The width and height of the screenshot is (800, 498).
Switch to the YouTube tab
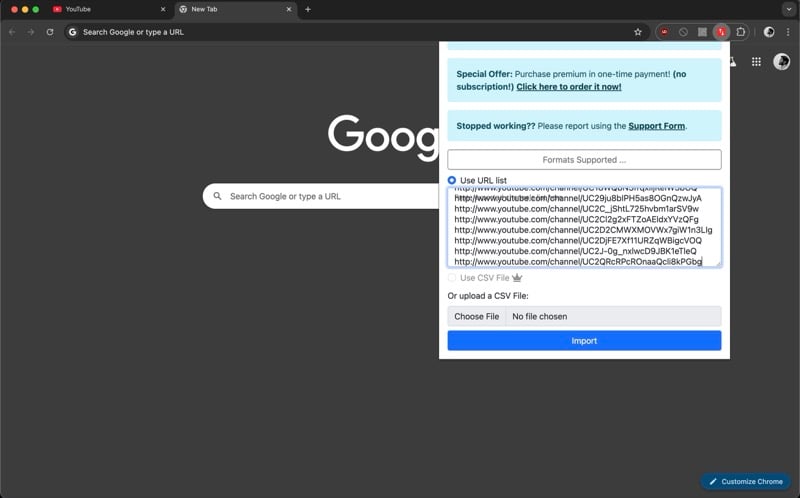[x=109, y=9]
